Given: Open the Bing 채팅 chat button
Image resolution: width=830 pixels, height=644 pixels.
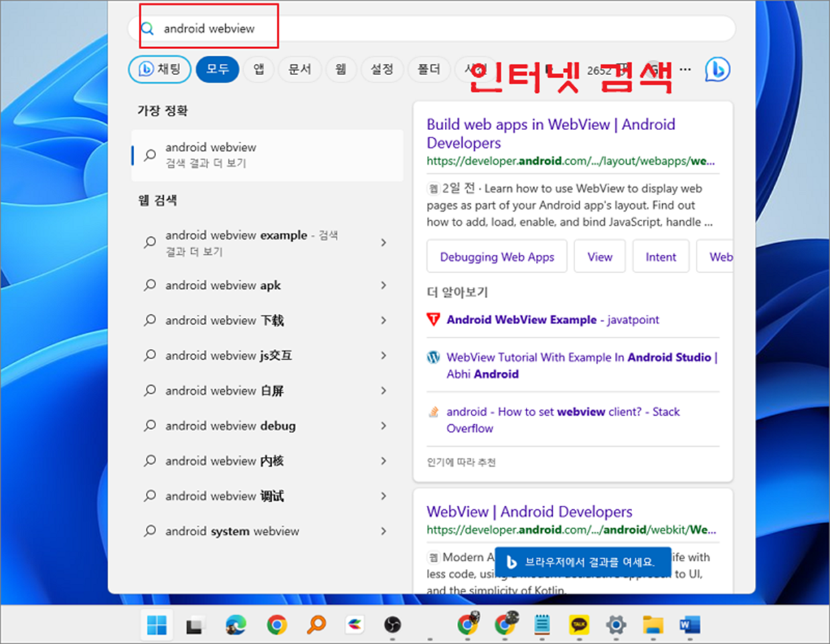Looking at the screenshot, I should click(x=159, y=69).
